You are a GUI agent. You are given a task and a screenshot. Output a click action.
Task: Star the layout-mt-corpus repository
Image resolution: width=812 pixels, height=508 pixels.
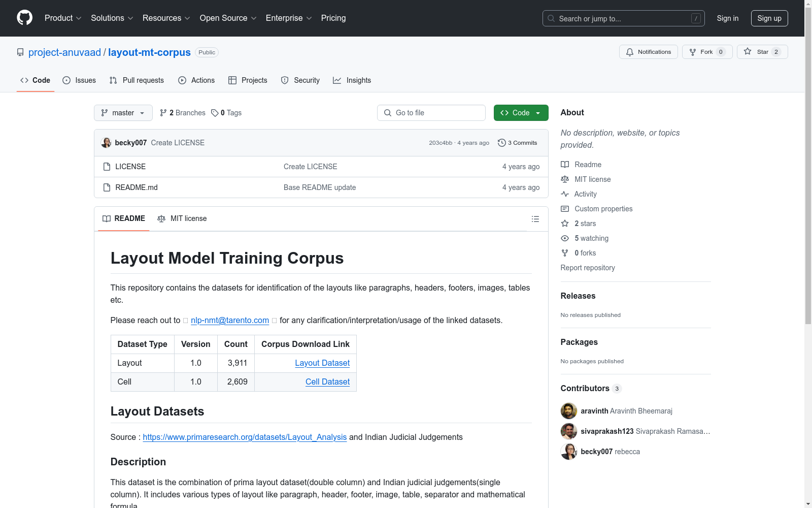[762, 52]
